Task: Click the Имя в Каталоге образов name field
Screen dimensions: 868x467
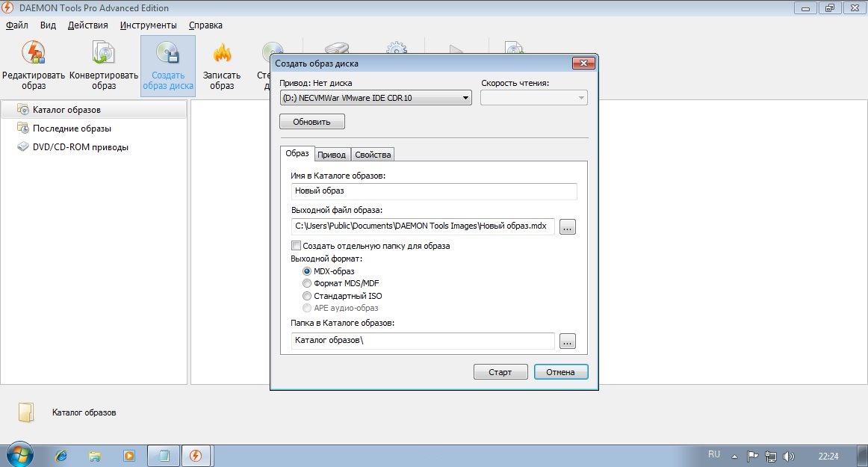Action: (434, 191)
